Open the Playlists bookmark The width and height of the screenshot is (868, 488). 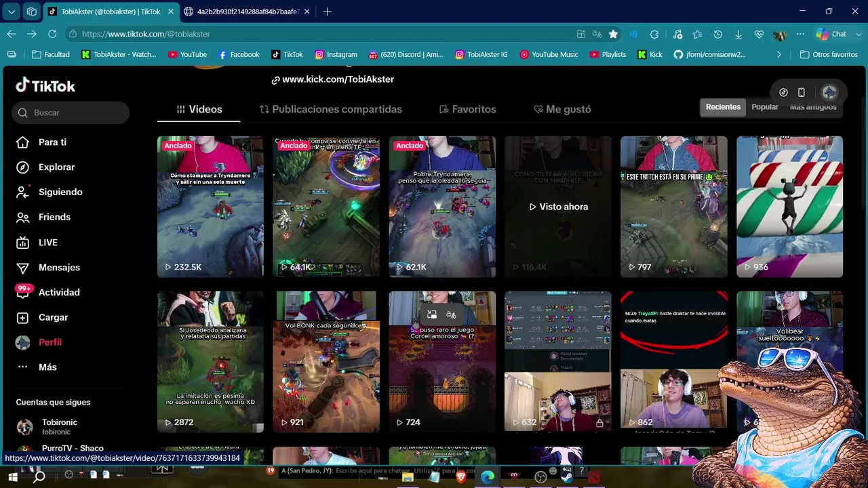coord(608,54)
